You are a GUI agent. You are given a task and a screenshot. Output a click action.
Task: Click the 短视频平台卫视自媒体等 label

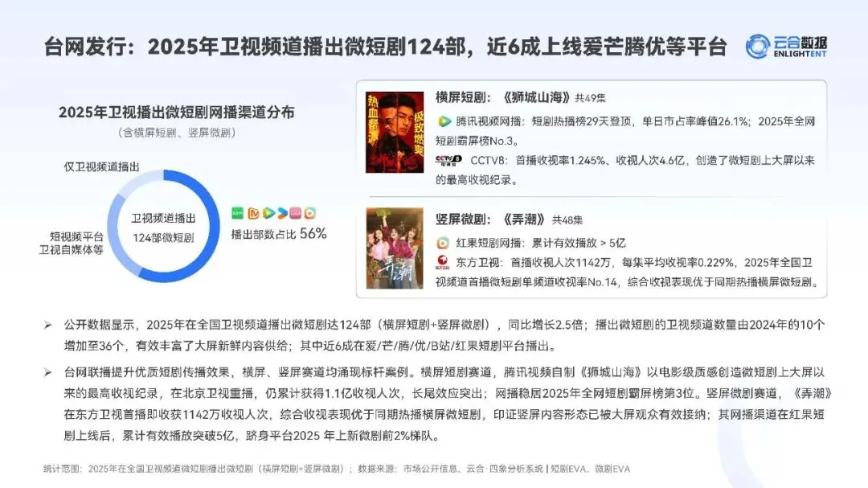(72, 243)
